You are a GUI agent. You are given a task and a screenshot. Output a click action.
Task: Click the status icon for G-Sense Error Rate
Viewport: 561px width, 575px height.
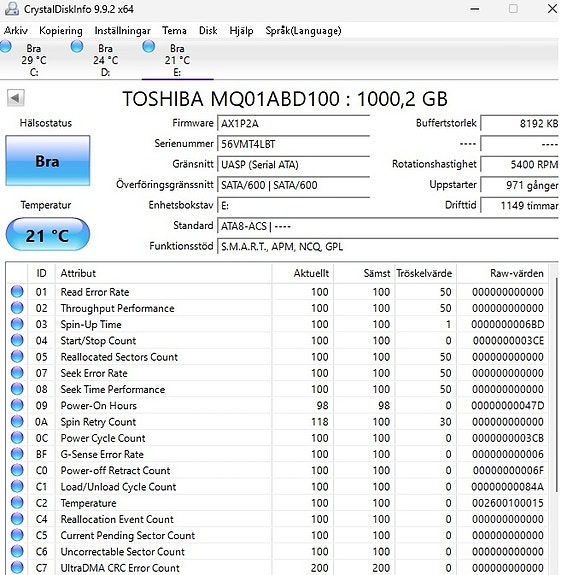pos(17,454)
